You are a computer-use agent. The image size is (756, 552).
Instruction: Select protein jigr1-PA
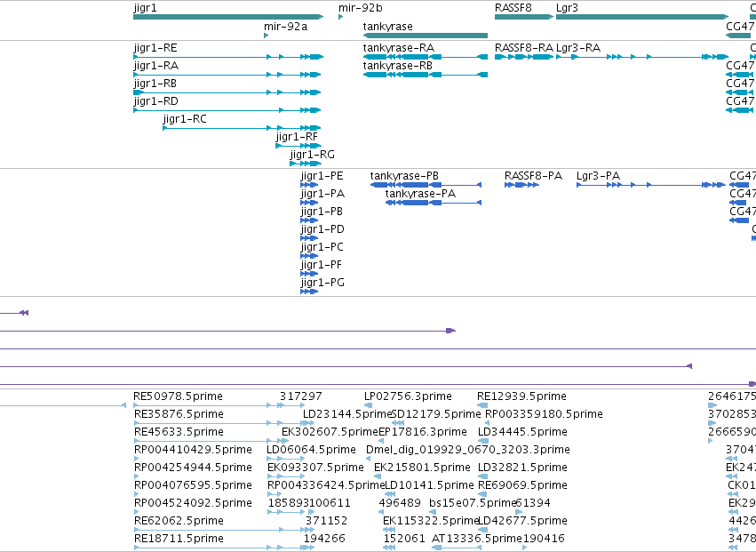tap(309, 203)
